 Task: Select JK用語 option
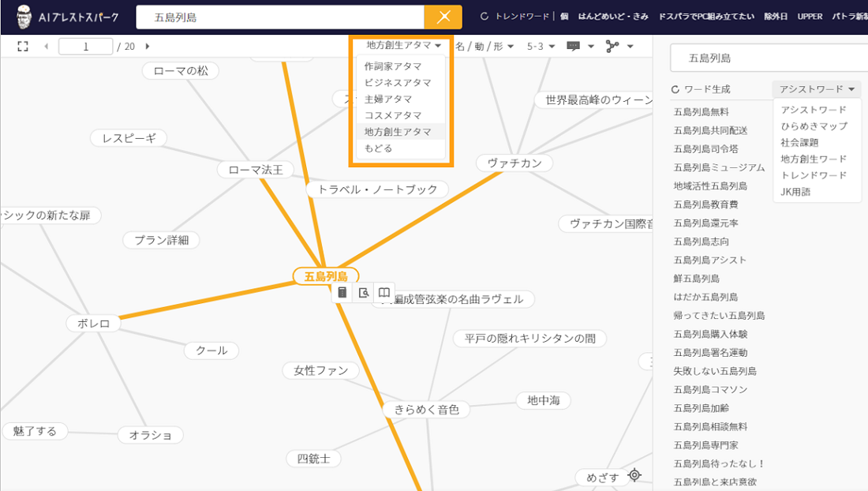pyautogui.click(x=795, y=192)
